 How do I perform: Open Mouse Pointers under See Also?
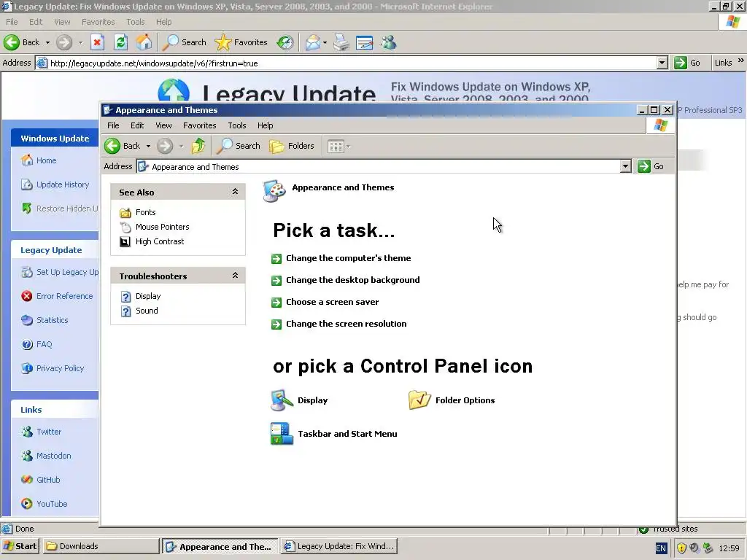point(155,227)
